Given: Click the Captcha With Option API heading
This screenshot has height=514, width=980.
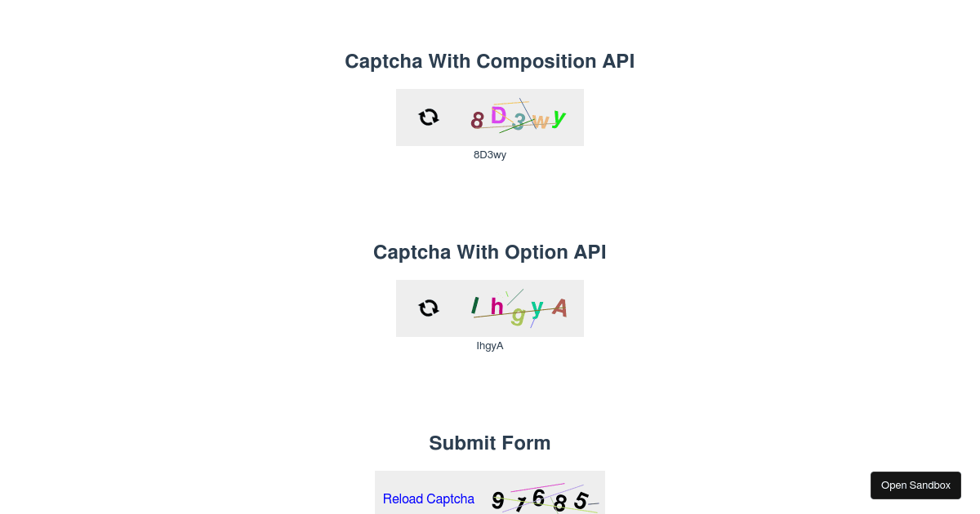Looking at the screenshot, I should click(489, 252).
